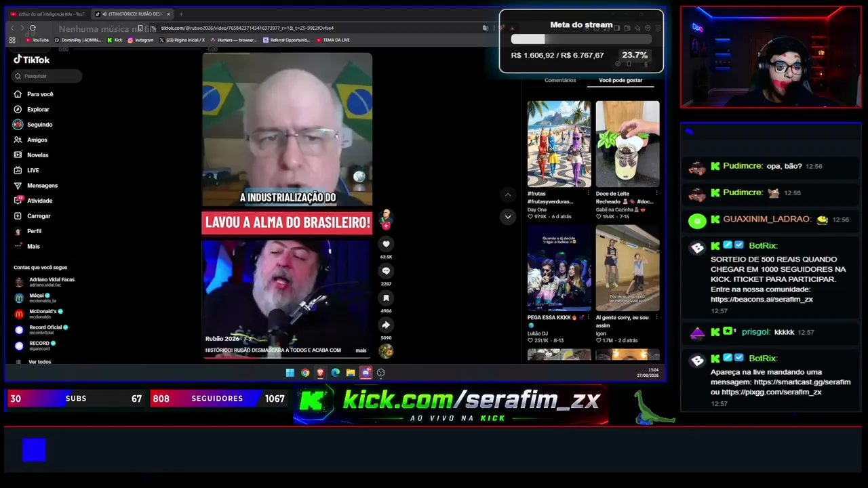
Task: Go to the previous video arrow
Action: click(x=508, y=195)
